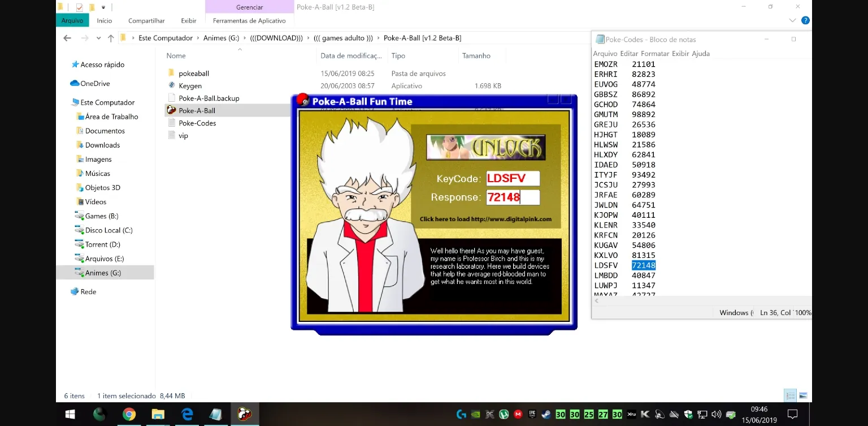Open NVIDIA settings from the system tray
Image resolution: width=868 pixels, height=426 pixels.
pyautogui.click(x=475, y=414)
